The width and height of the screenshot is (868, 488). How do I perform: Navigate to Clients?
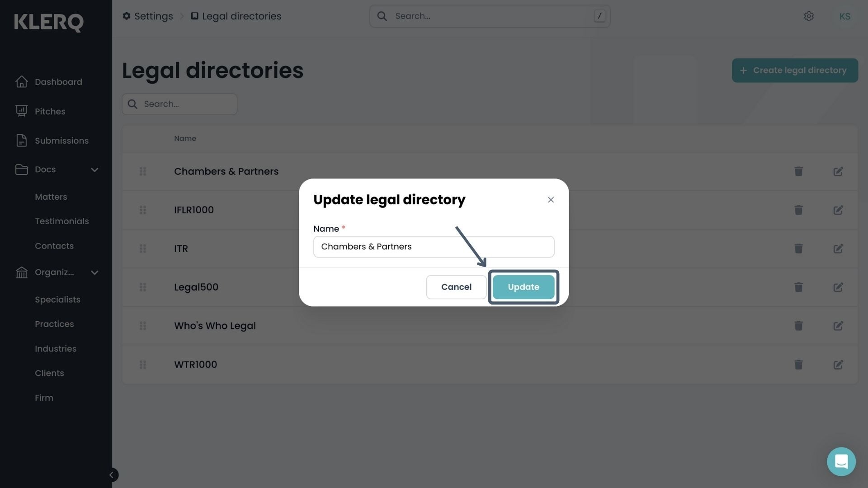(49, 373)
